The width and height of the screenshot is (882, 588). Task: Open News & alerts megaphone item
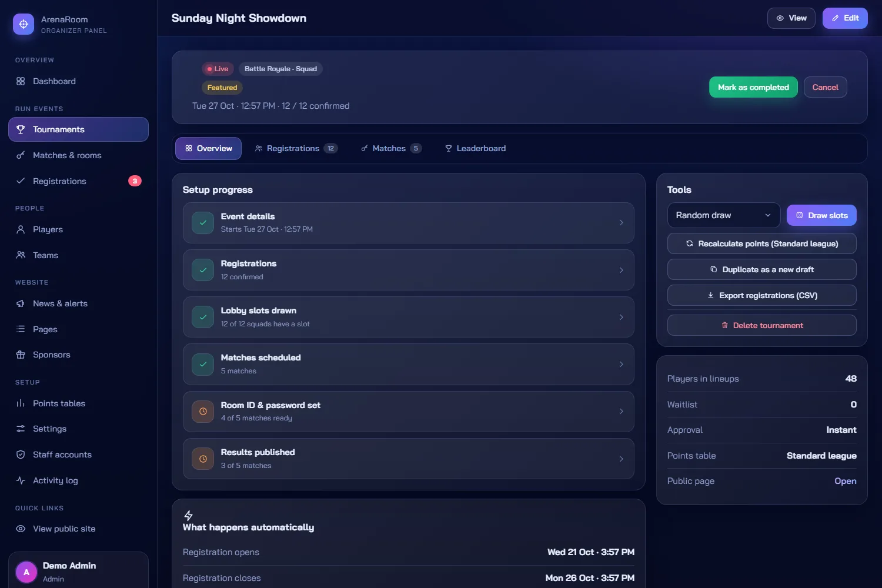click(x=78, y=303)
